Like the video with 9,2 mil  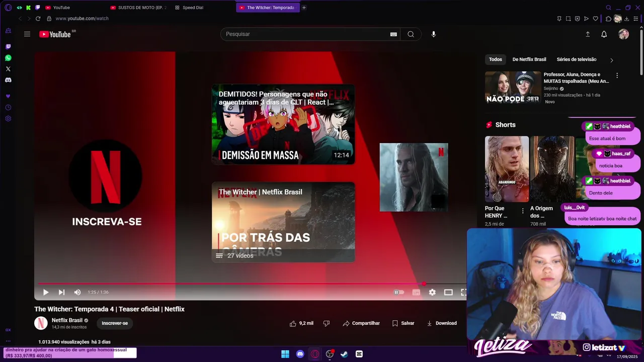[301, 323]
